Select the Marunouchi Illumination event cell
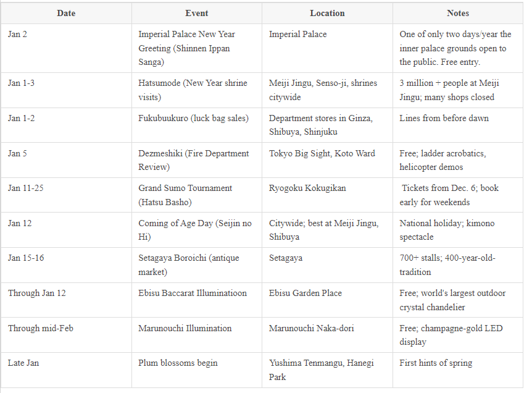Viewport: 532px width, 393px height. [197, 335]
